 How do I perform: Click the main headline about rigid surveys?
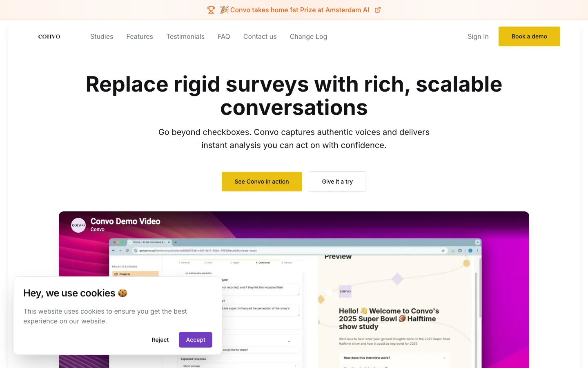coord(294,96)
